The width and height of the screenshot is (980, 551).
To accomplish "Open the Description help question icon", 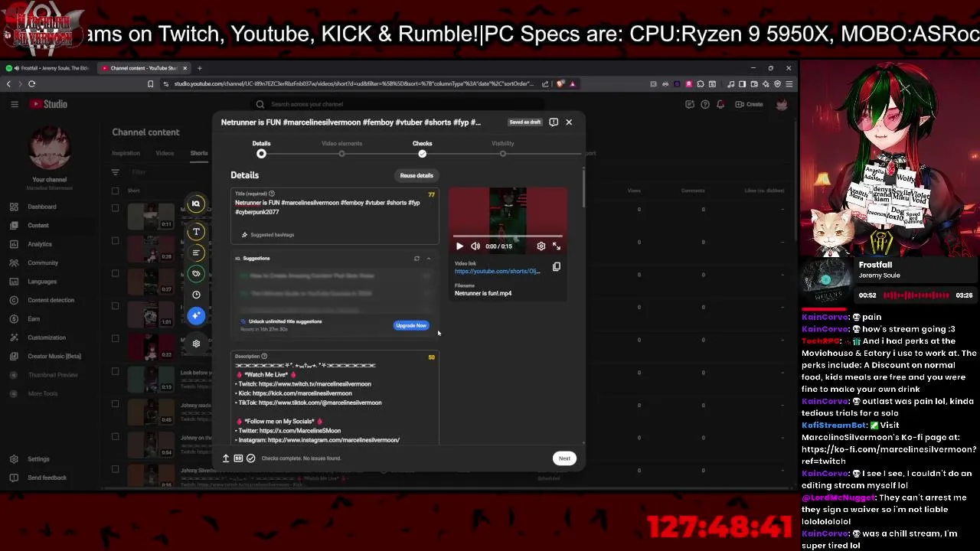I will tap(264, 357).
